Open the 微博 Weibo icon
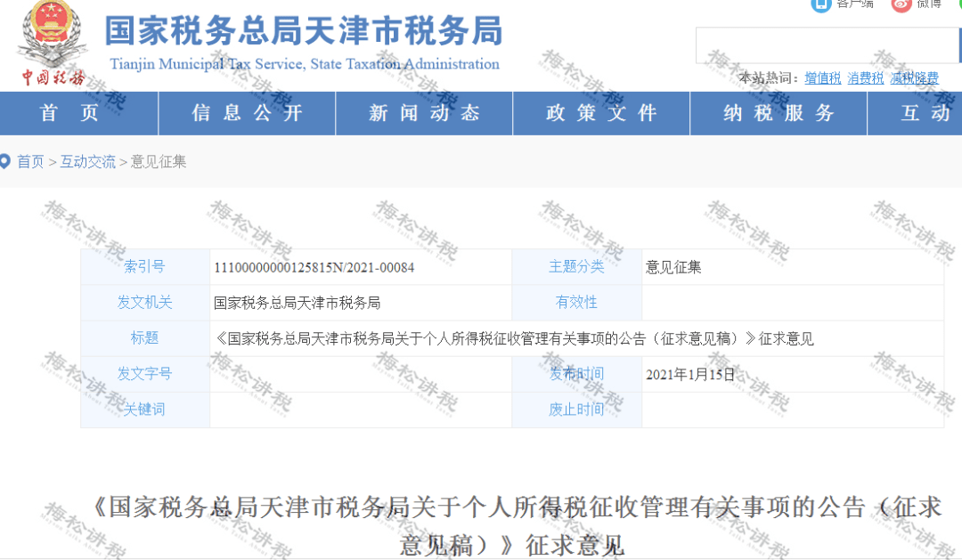This screenshot has width=962, height=560. coord(901,4)
